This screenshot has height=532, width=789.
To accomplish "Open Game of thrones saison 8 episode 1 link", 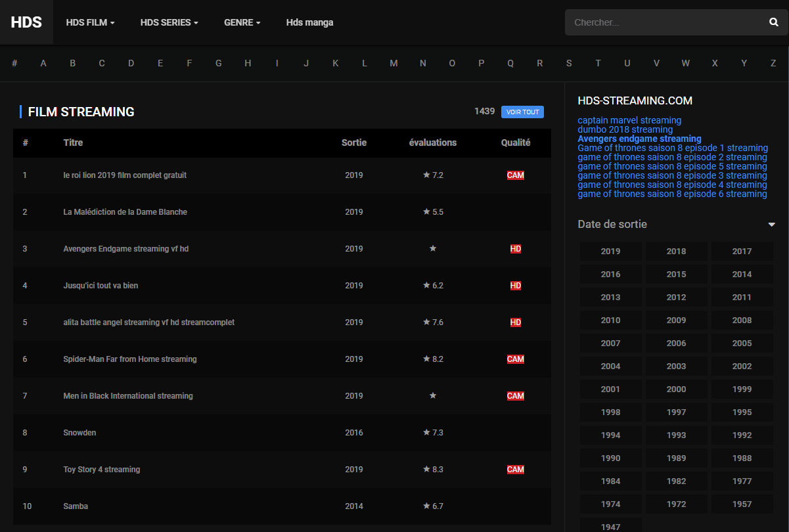I will pyautogui.click(x=673, y=148).
